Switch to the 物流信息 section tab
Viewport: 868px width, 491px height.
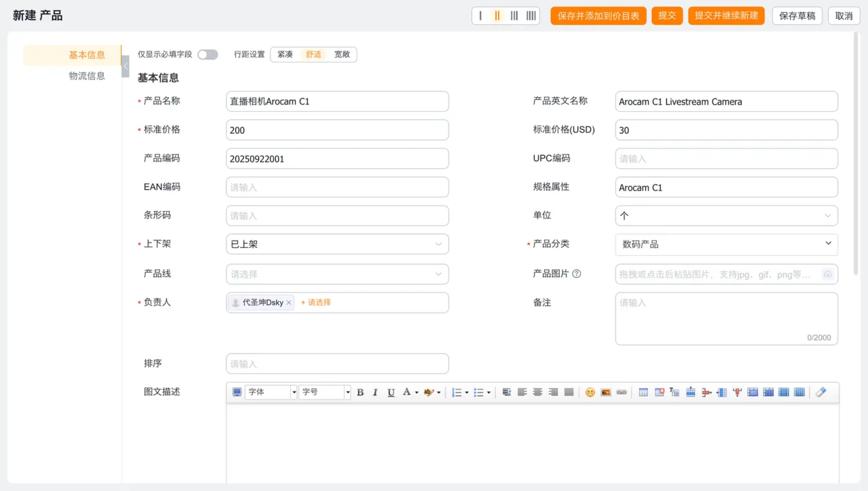(87, 76)
